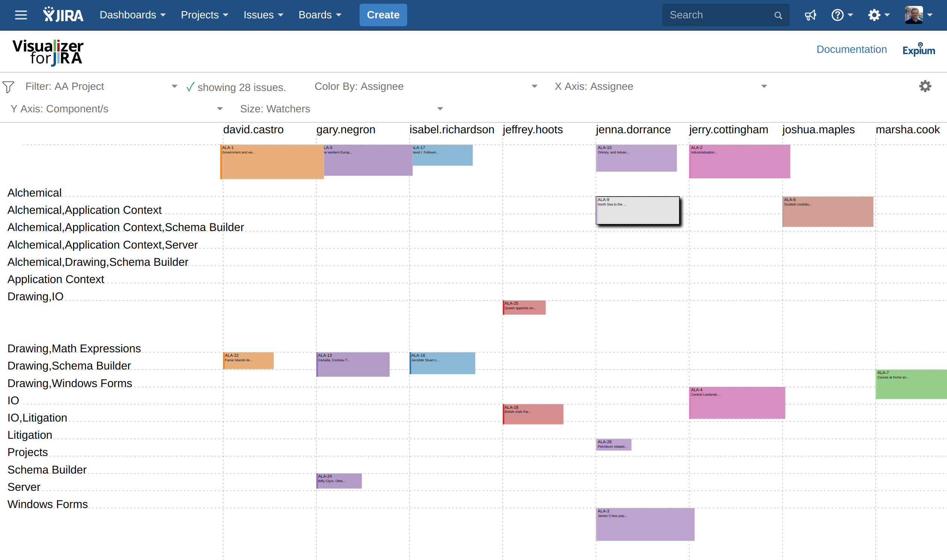Open Visualizer settings gear icon

pyautogui.click(x=925, y=86)
